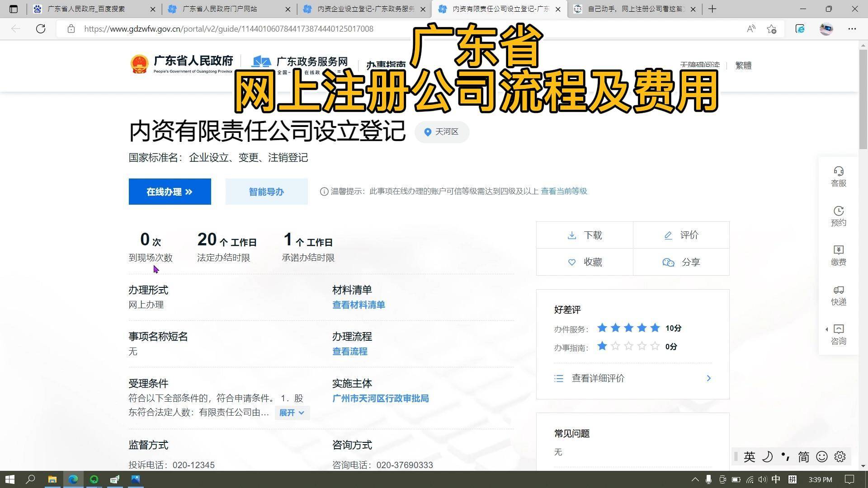Show hidden system tray icons

tap(695, 479)
